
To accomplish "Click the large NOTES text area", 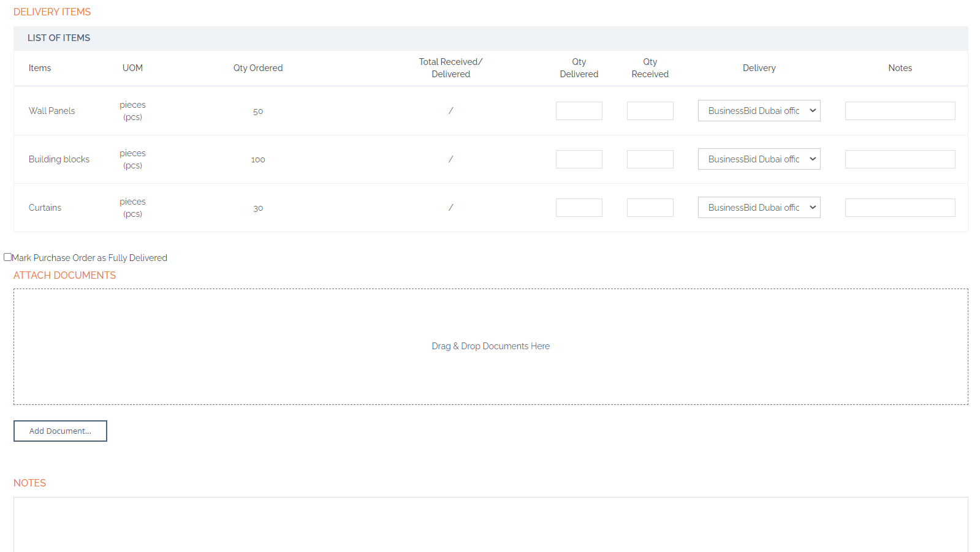I will coord(490,524).
